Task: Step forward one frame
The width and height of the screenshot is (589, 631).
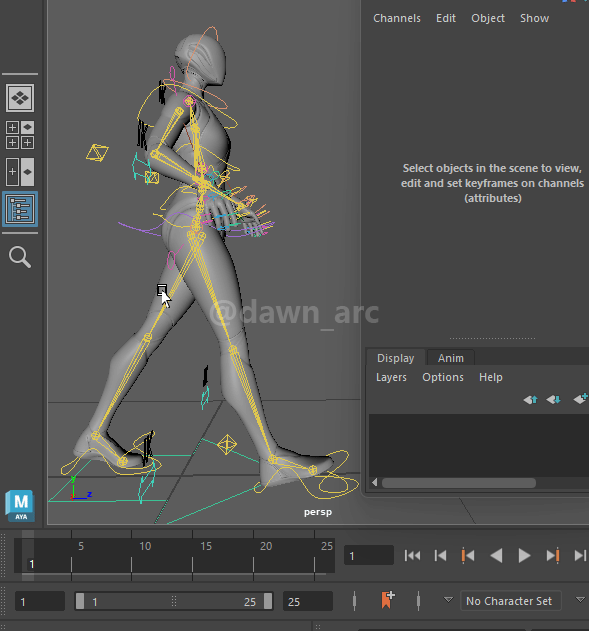Action: point(580,556)
